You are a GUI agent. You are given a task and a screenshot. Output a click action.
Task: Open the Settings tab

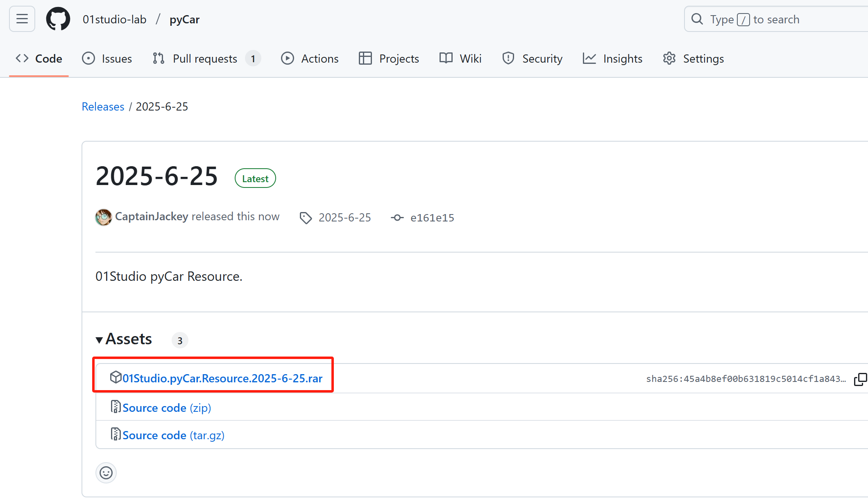pos(693,59)
